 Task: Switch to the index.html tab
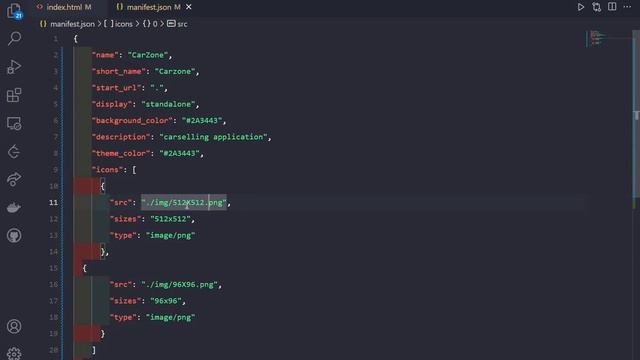point(64,7)
